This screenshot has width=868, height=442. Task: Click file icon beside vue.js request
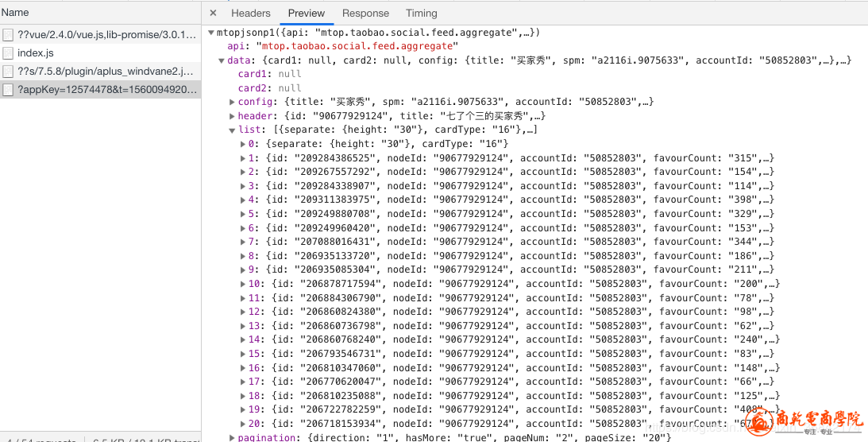tap(8, 35)
